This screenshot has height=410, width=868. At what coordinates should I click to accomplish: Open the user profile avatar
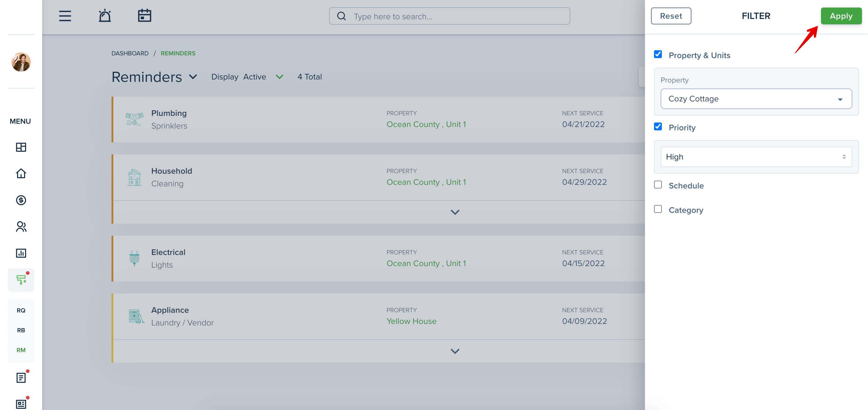coord(21,62)
